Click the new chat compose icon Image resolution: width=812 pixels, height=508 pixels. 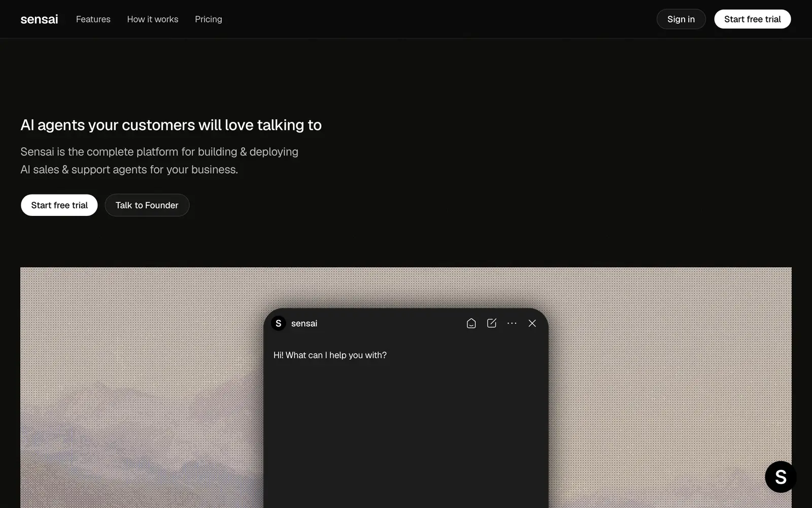click(x=491, y=323)
